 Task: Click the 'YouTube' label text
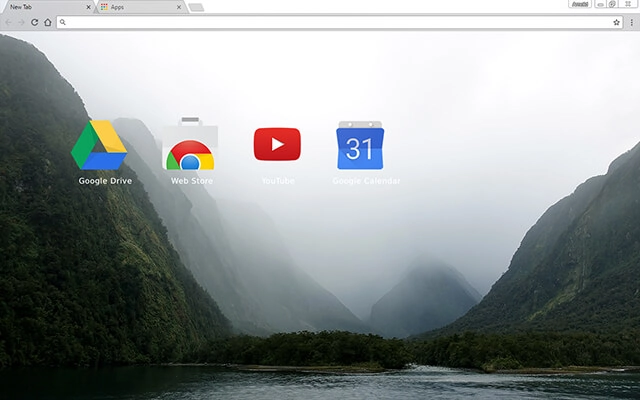[x=278, y=181]
